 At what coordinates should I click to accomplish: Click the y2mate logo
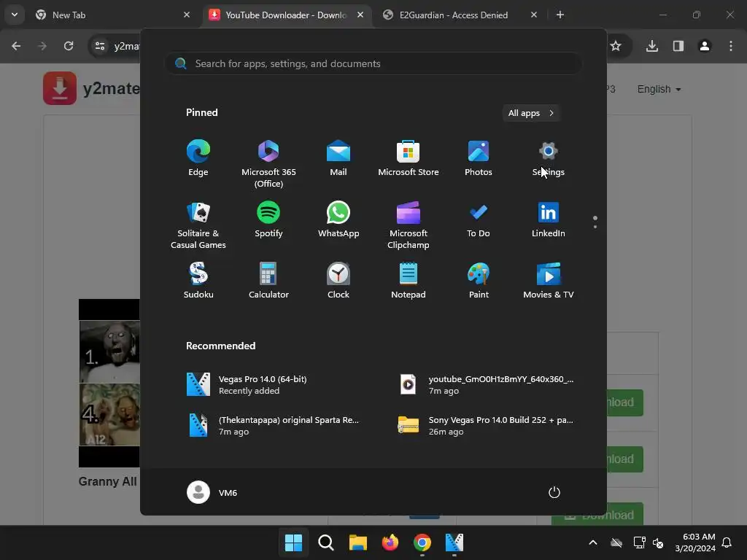tap(91, 88)
